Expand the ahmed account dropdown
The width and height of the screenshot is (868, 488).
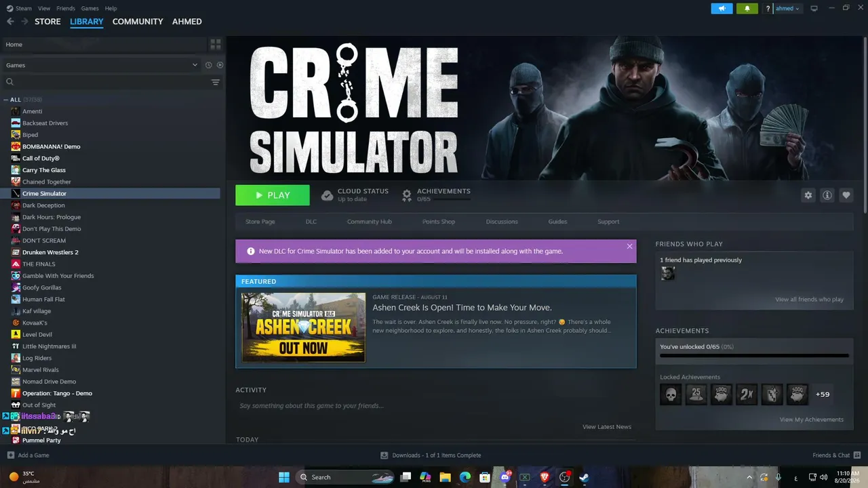(x=787, y=9)
